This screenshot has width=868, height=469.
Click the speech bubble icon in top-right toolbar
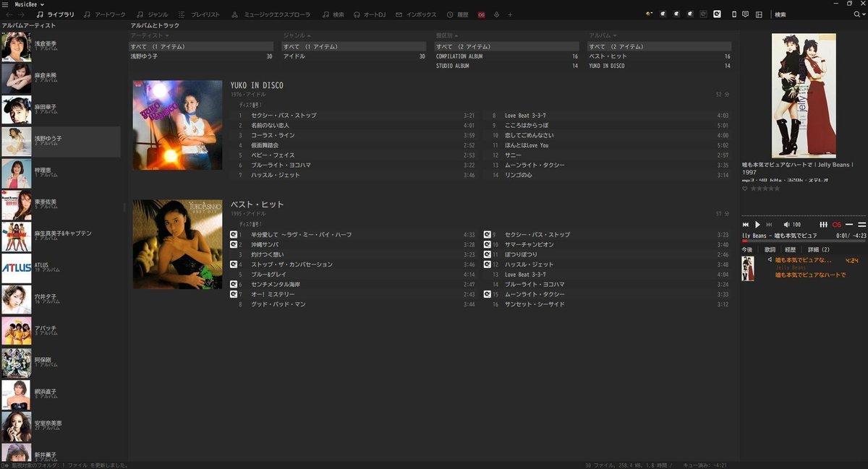coord(745,14)
